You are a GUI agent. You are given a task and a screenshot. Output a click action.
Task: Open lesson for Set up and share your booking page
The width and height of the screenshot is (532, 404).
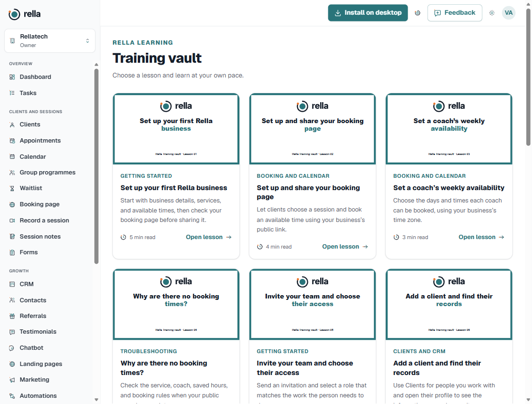click(345, 247)
